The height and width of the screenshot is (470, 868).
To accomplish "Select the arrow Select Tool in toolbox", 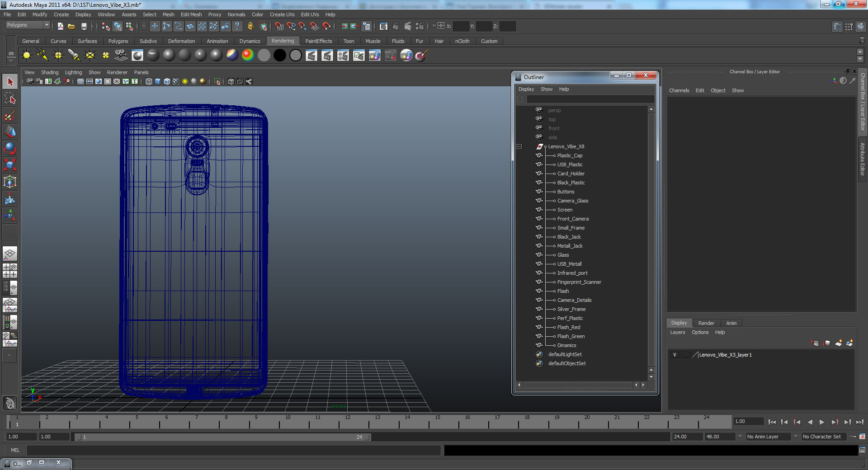I will click(10, 82).
